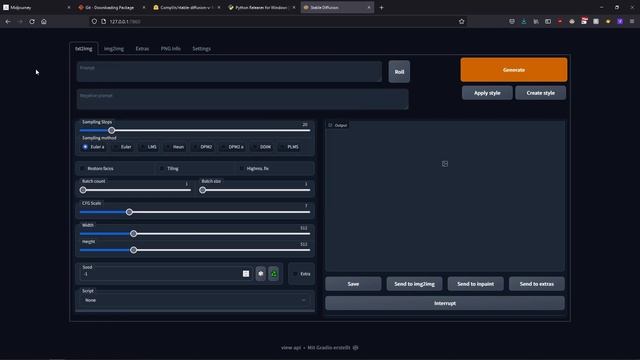Image resolution: width=640 pixels, height=360 pixels.
Task: Switch to the txt2img tab
Action: tap(84, 49)
